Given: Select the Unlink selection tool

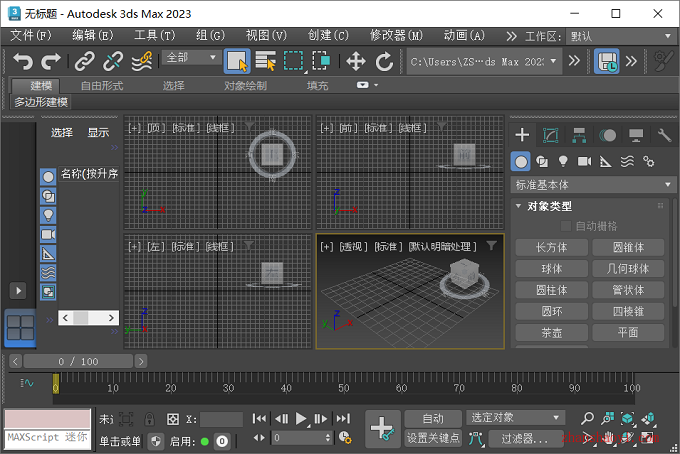Looking at the screenshot, I should tap(113, 61).
